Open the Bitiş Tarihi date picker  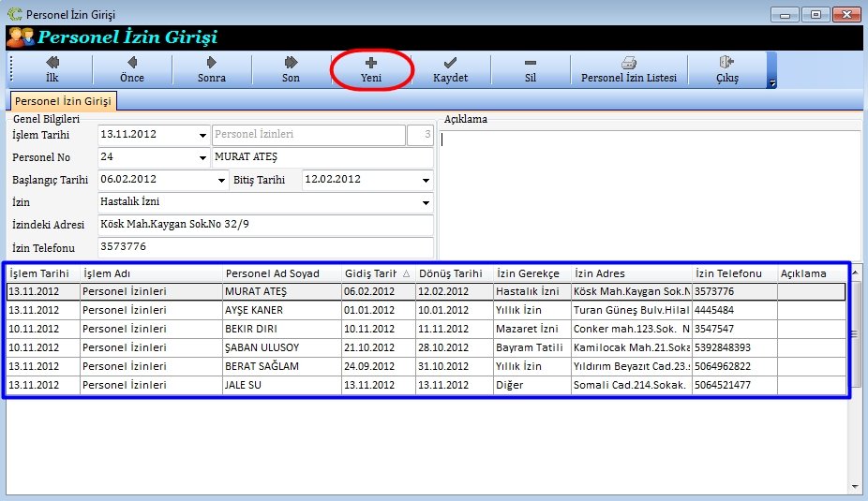[x=426, y=180]
